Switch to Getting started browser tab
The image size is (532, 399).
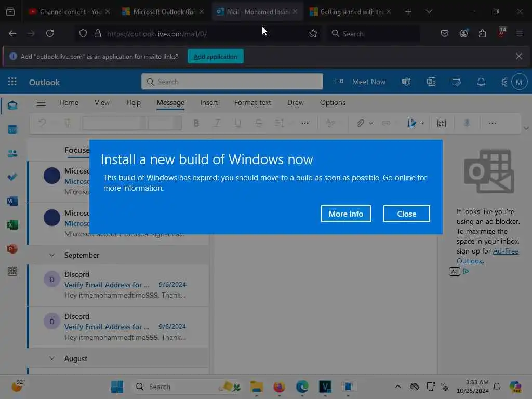click(352, 11)
